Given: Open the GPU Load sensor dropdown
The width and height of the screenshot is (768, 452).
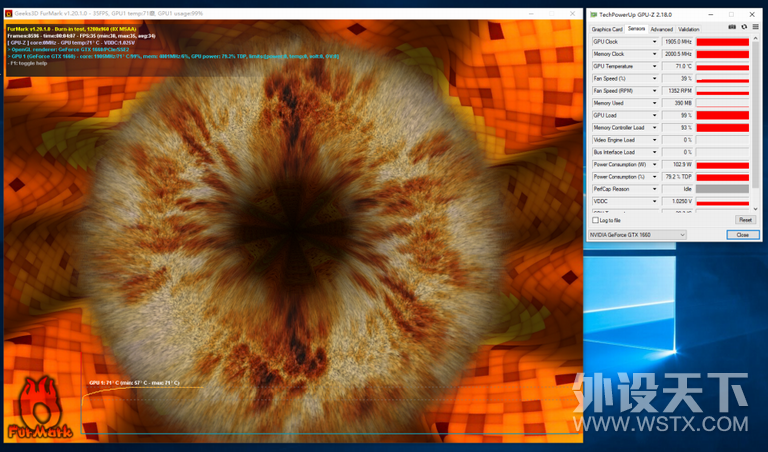Looking at the screenshot, I should point(654,116).
